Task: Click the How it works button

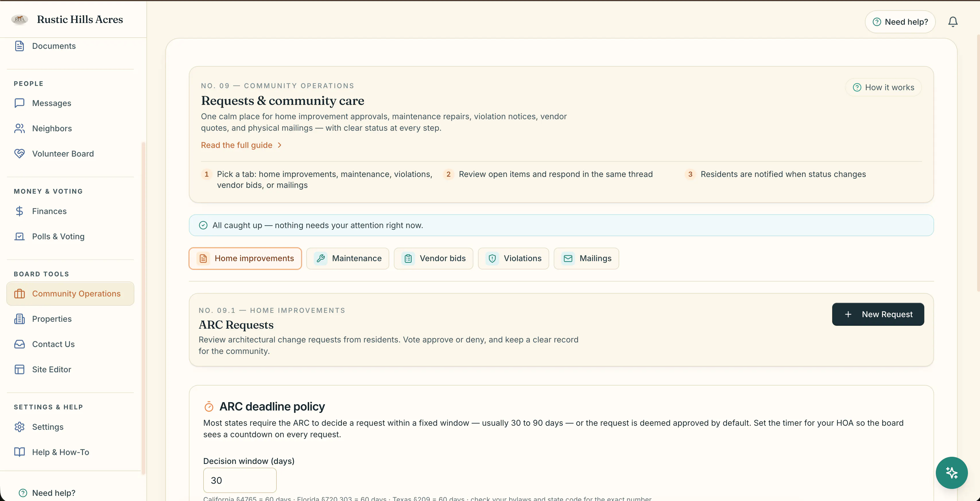Action: [883, 88]
